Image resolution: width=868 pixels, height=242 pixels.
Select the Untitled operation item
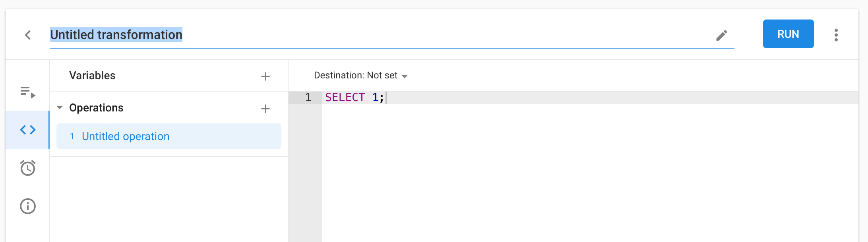169,136
